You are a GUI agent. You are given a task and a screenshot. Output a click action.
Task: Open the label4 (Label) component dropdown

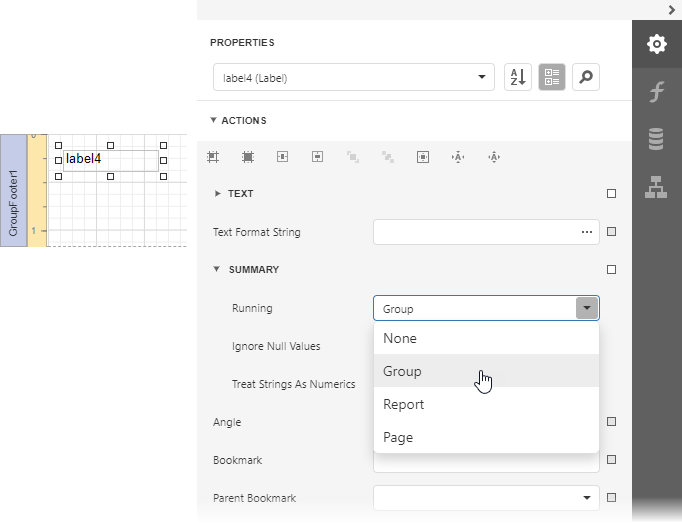click(x=354, y=77)
